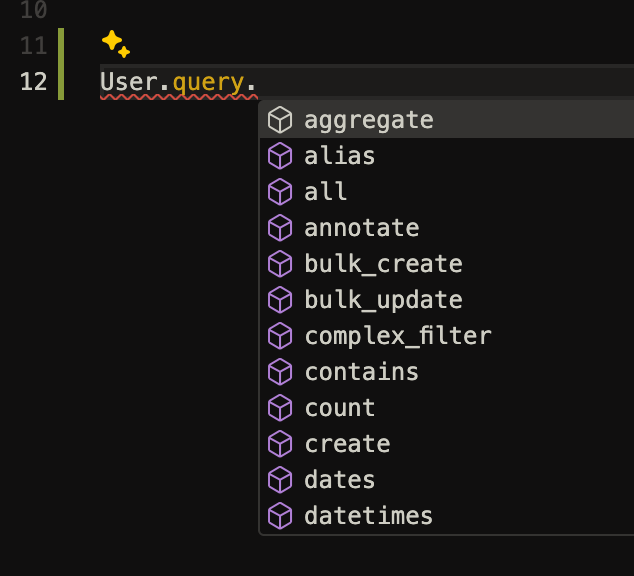The image size is (634, 576).
Task: Select count from the completion popup
Action: (446, 408)
